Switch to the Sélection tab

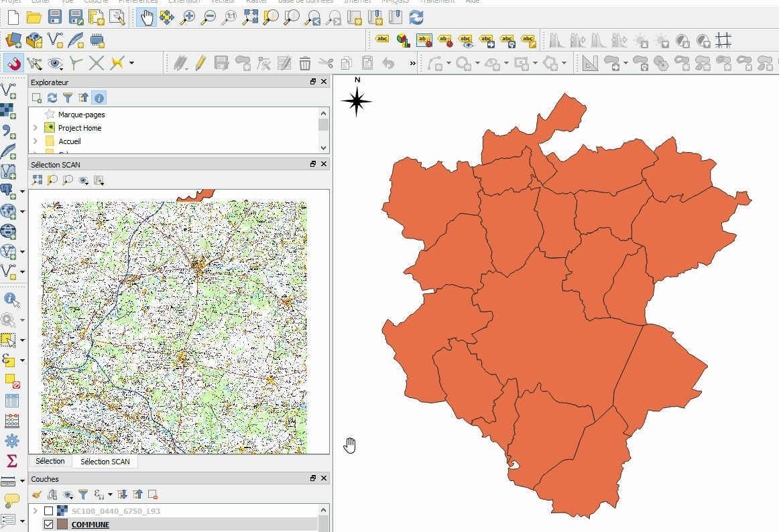tap(50, 461)
